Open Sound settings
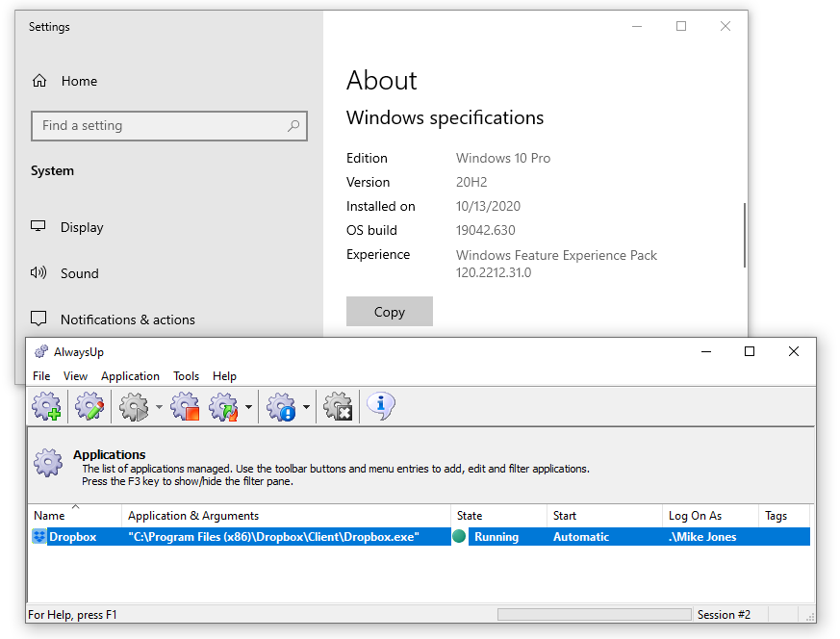The height and width of the screenshot is (639, 840). 79,273
